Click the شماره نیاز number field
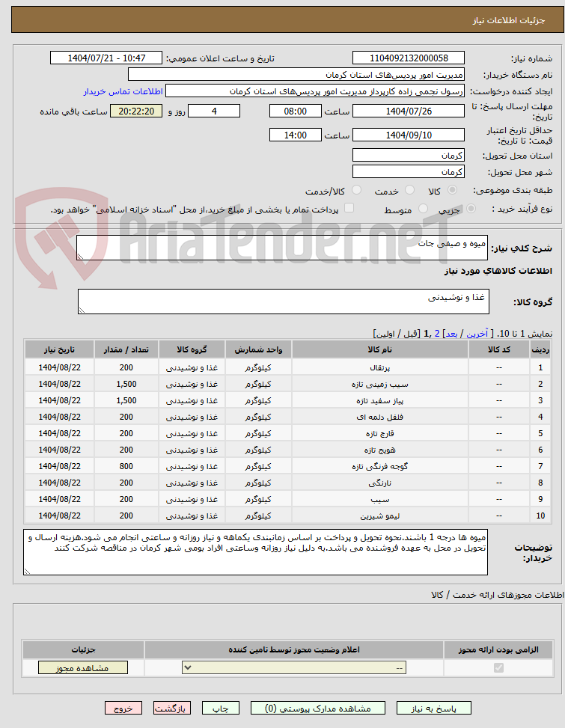The height and width of the screenshot is (728, 565). point(409,58)
